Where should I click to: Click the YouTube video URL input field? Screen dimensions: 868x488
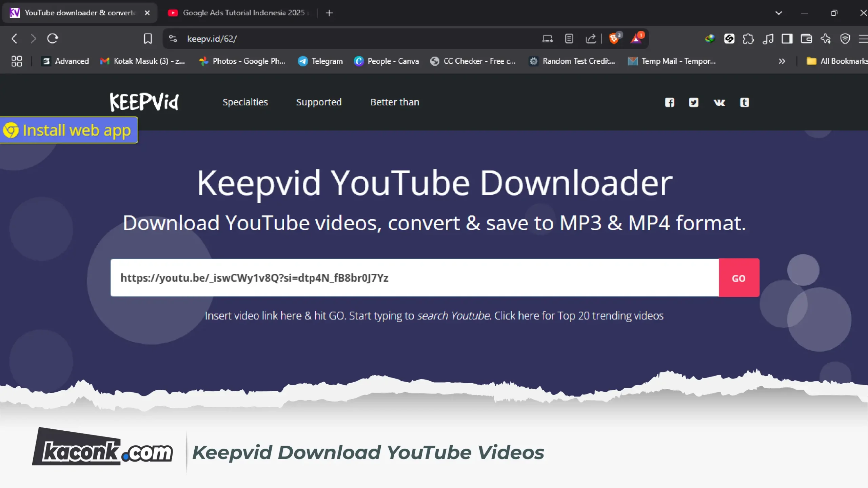pos(414,278)
